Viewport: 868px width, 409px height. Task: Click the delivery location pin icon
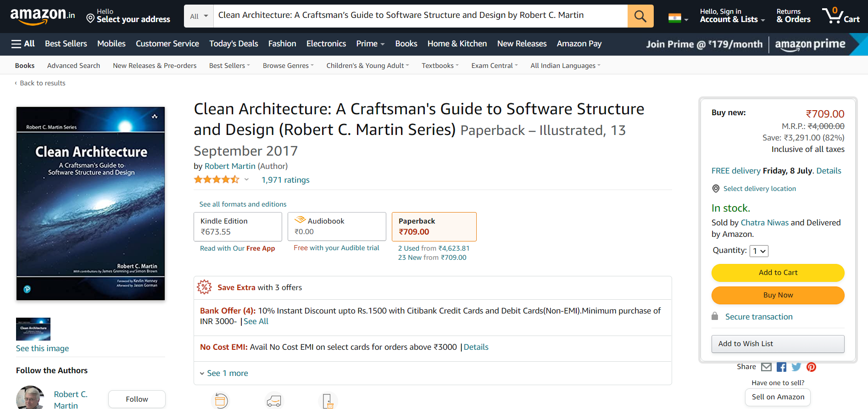click(x=716, y=189)
